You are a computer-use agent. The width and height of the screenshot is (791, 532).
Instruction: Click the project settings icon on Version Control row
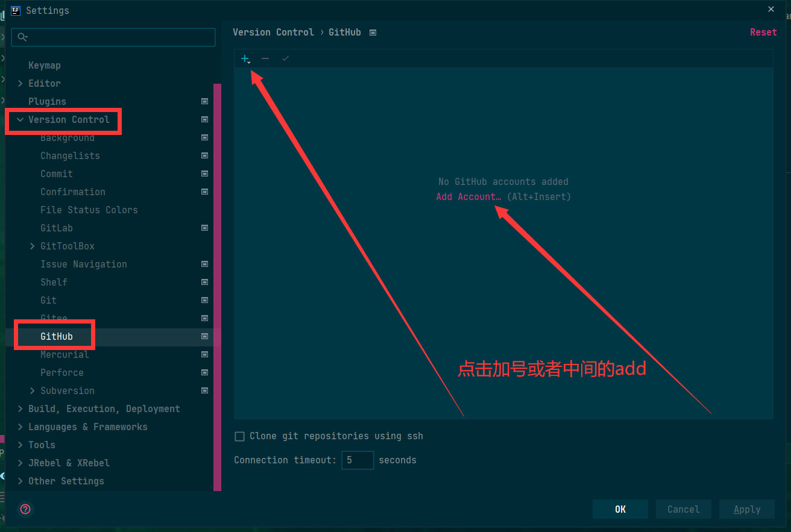(x=205, y=119)
